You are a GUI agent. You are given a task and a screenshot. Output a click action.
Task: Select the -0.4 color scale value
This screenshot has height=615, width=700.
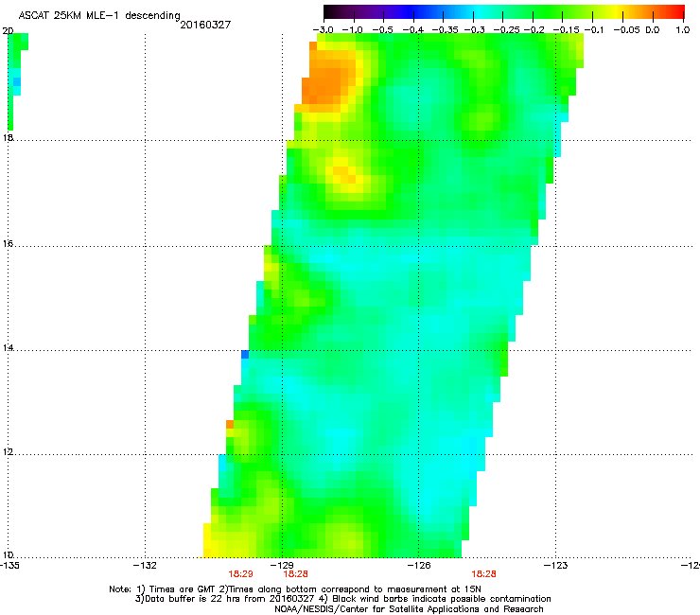[413, 30]
